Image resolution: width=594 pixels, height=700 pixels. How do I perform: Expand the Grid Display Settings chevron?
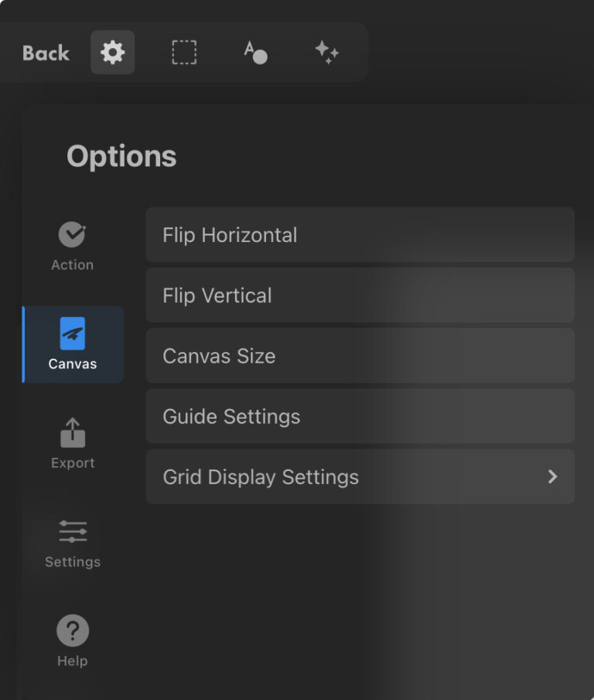click(553, 477)
